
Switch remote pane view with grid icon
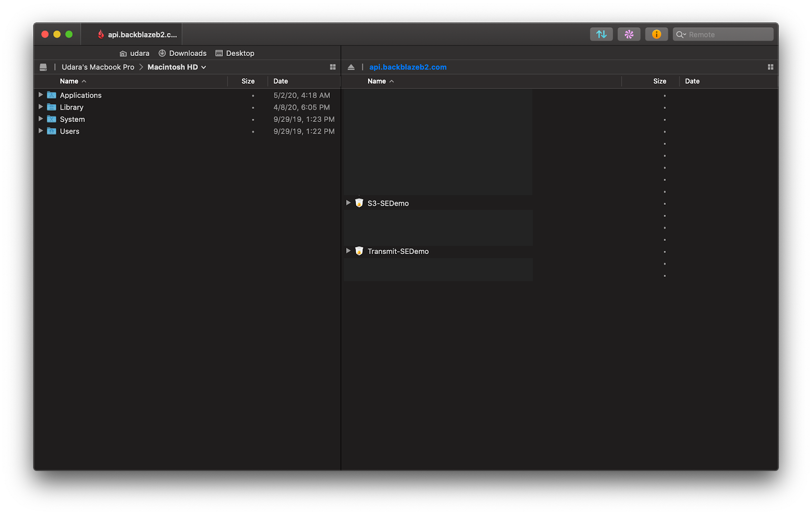(770, 67)
